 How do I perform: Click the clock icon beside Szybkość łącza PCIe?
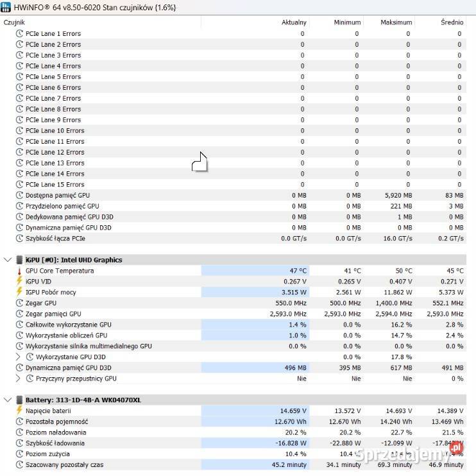(19, 238)
